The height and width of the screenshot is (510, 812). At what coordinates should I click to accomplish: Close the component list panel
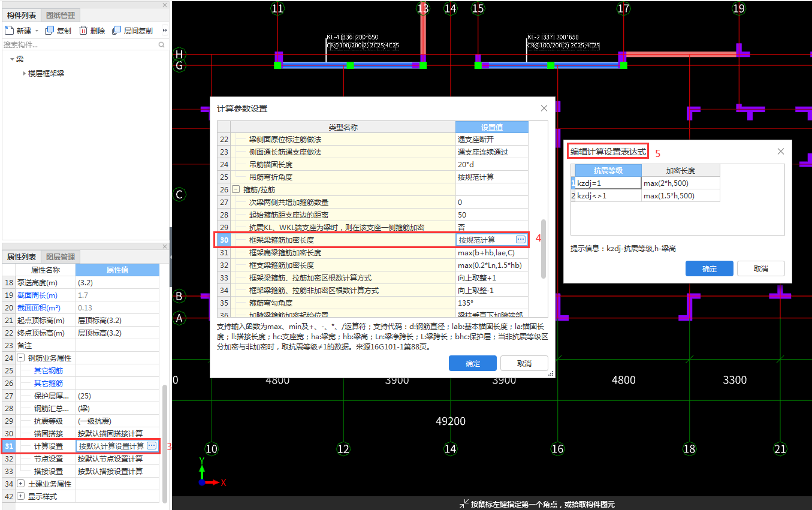165,5
